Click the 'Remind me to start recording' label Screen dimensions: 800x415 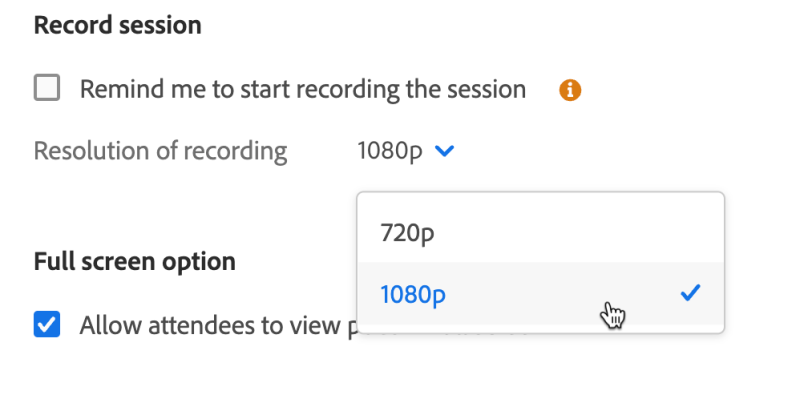[x=302, y=89]
